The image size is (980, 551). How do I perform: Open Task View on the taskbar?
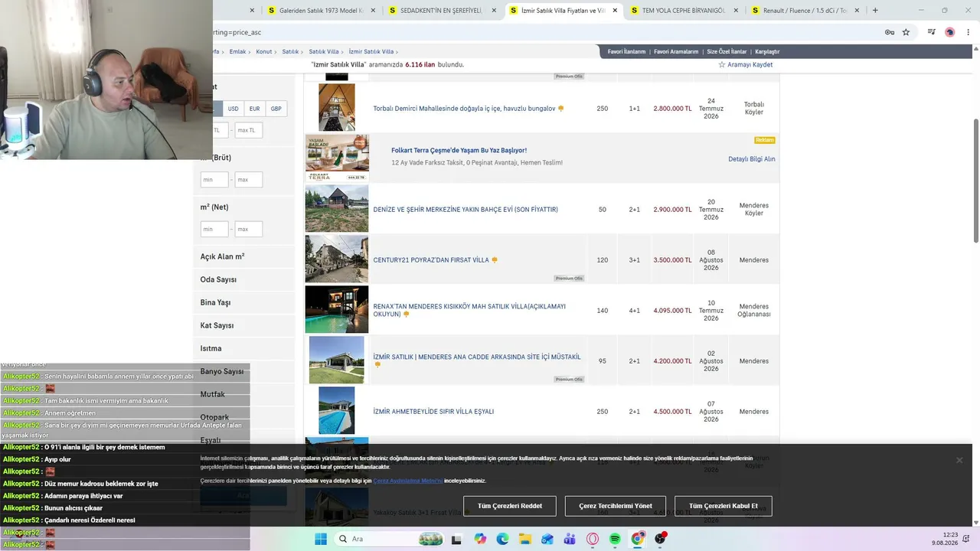[456, 539]
